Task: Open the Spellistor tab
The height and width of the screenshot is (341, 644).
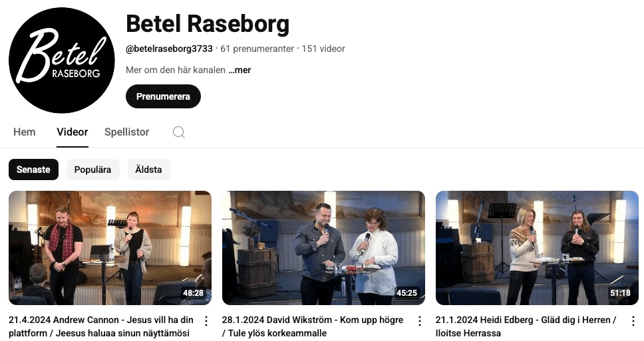Action: 127,132
